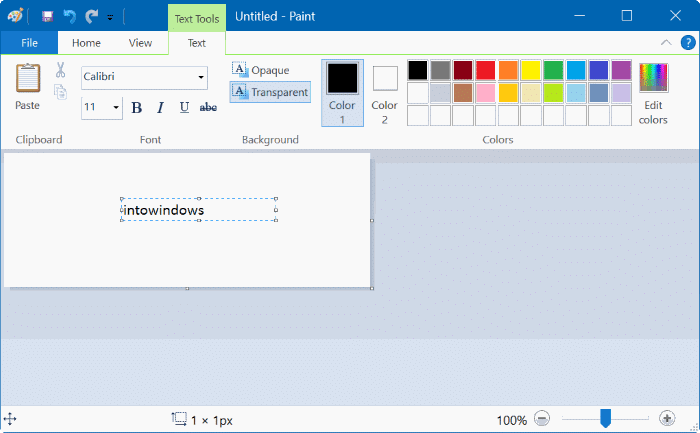The width and height of the screenshot is (700, 433).
Task: Save the image using quick access toolbar
Action: point(47,17)
